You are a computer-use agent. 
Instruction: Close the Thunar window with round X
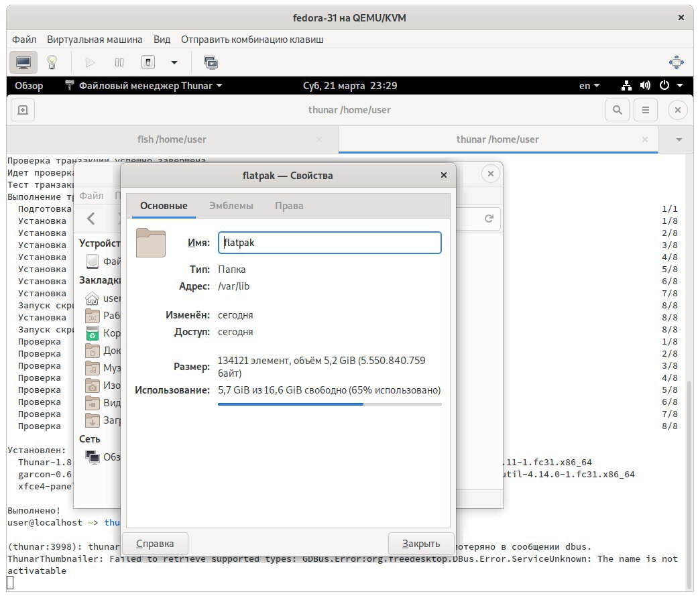491,174
